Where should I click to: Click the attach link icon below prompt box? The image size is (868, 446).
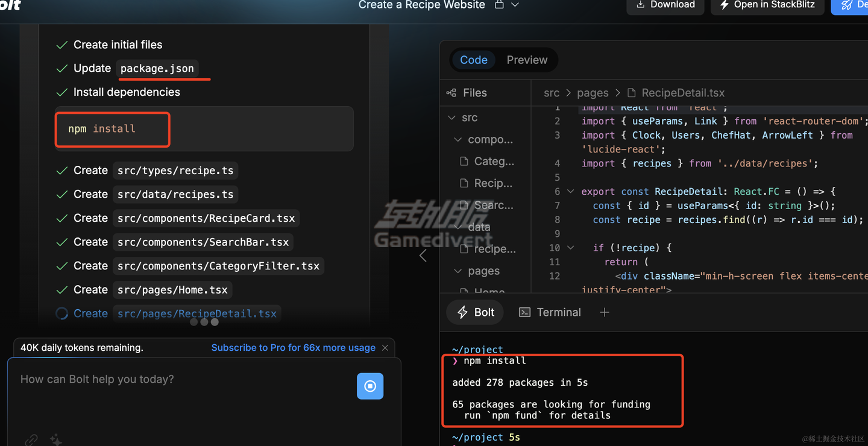[x=31, y=440]
